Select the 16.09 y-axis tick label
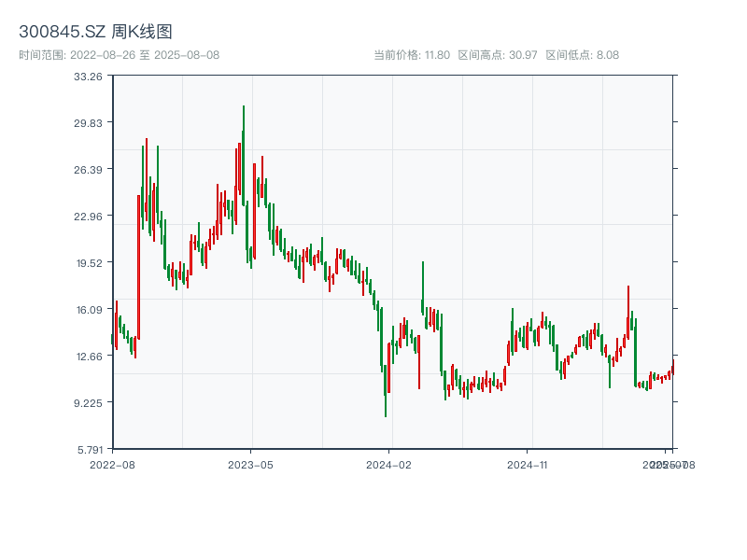This screenshot has width=747, height=560. [x=89, y=310]
